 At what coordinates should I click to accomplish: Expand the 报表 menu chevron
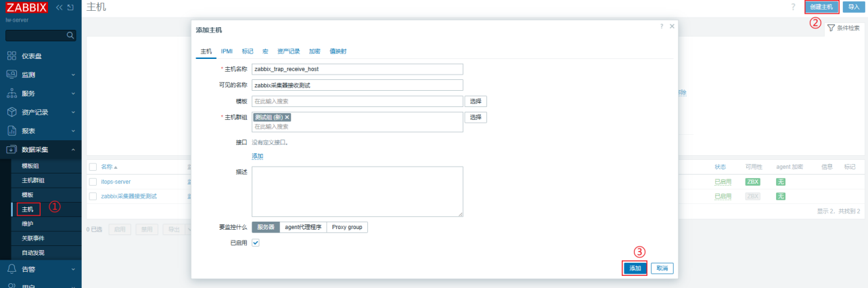(x=73, y=131)
